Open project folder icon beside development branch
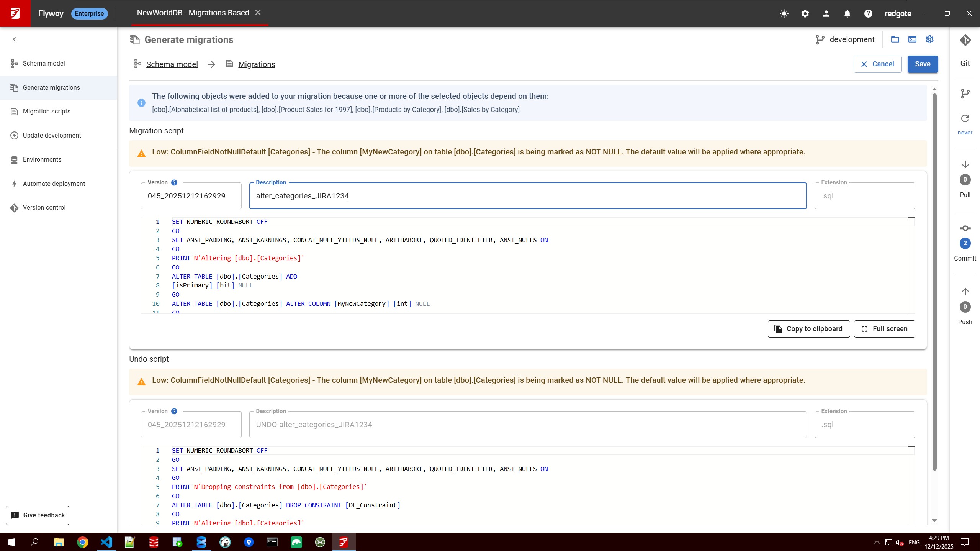980x551 pixels. click(x=895, y=39)
